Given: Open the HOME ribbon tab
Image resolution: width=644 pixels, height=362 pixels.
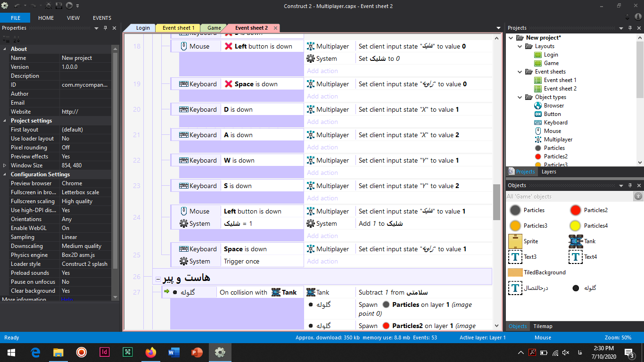Looking at the screenshot, I should coord(46,18).
